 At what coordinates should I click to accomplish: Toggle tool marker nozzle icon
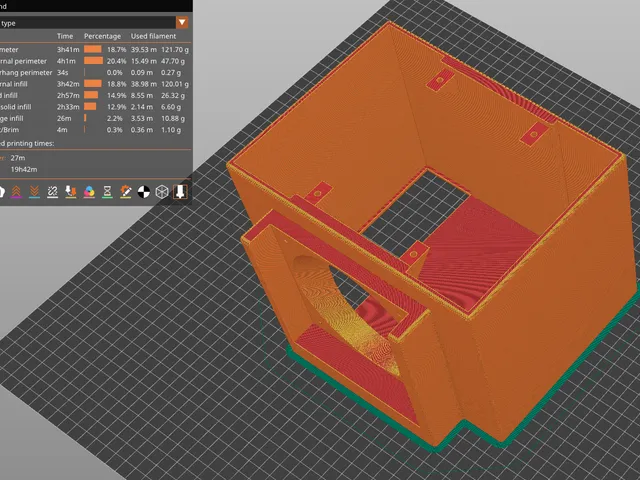click(x=180, y=191)
